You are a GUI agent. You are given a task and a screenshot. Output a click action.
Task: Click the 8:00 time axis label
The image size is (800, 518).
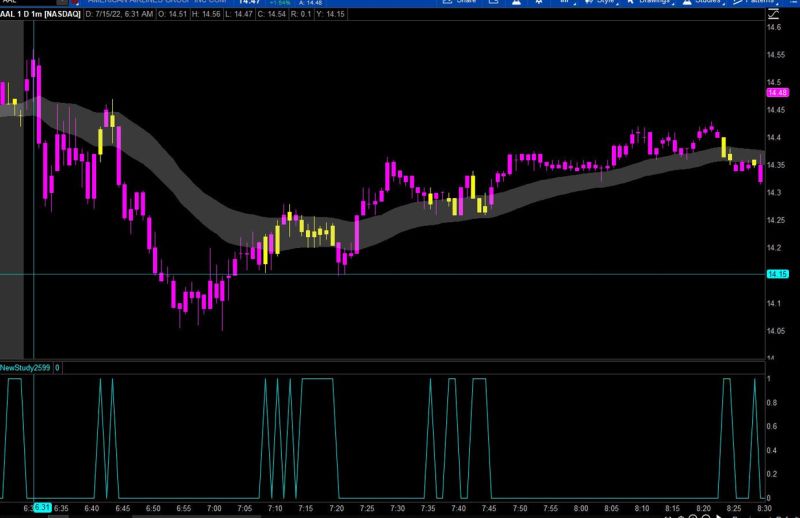pos(581,508)
